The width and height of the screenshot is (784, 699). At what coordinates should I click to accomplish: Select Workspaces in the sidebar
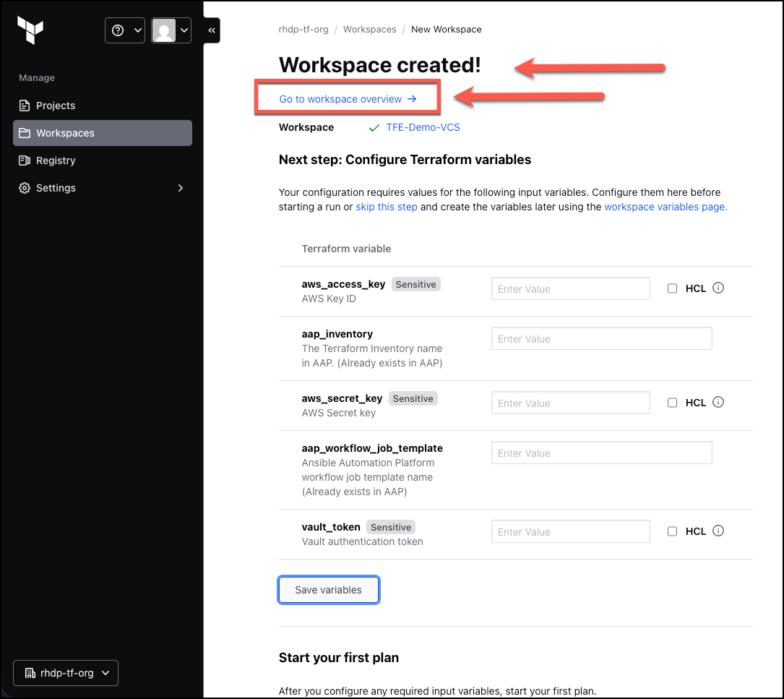click(103, 133)
